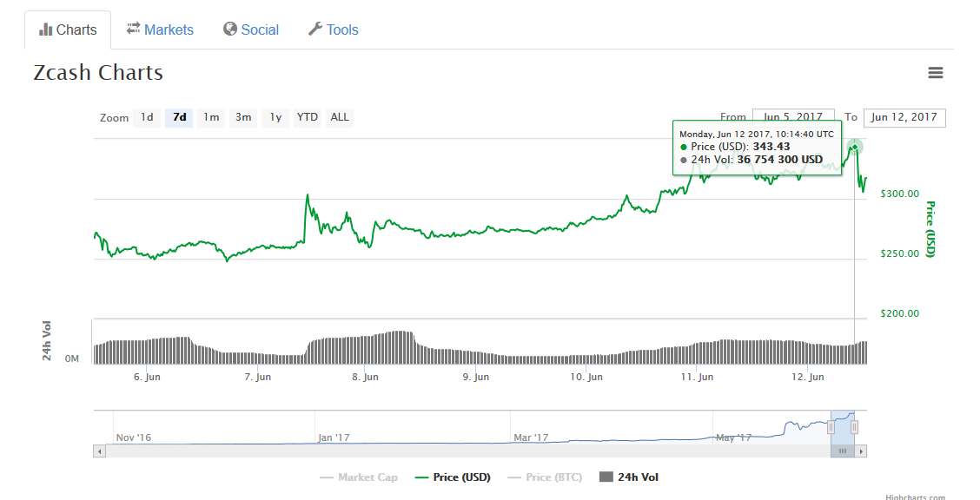Toggle Market Cap series in legend
Image resolution: width=980 pixels, height=500 pixels.
[x=359, y=477]
